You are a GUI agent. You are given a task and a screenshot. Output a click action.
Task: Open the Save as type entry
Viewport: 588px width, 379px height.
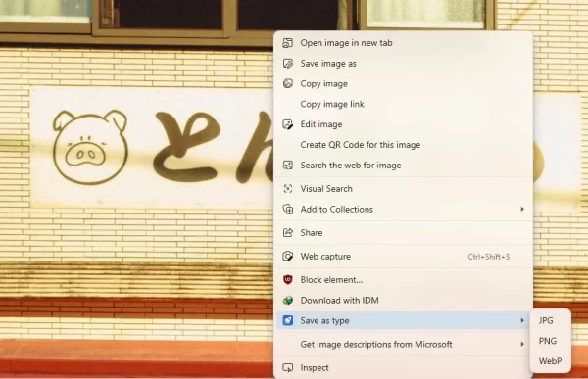pyautogui.click(x=403, y=320)
